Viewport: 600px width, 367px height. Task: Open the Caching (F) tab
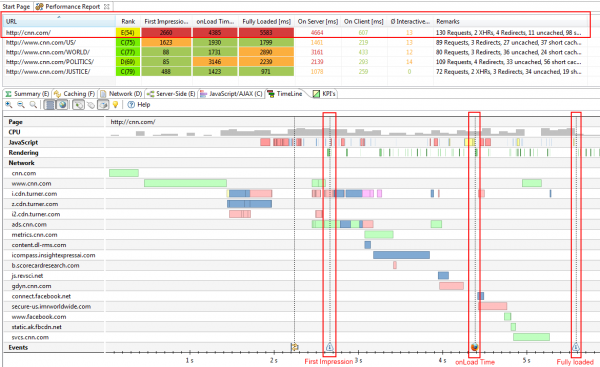point(74,94)
